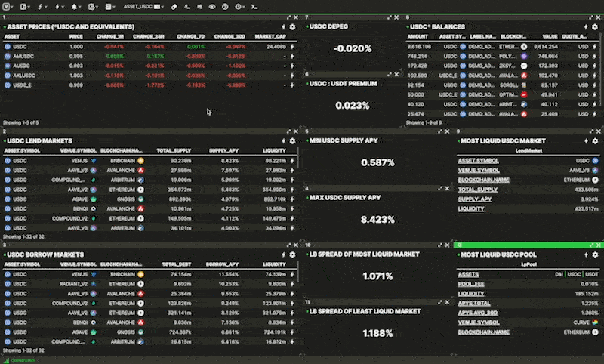
Task: Click the SUPPLY_APY link in Most Liquid Market
Action: pos(475,199)
